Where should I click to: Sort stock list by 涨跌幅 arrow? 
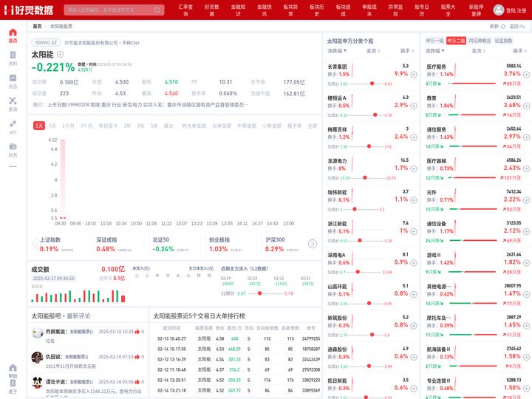[345, 51]
